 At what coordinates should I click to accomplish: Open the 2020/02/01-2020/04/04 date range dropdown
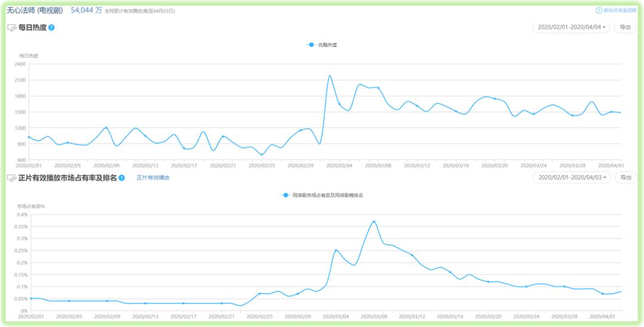pyautogui.click(x=571, y=27)
